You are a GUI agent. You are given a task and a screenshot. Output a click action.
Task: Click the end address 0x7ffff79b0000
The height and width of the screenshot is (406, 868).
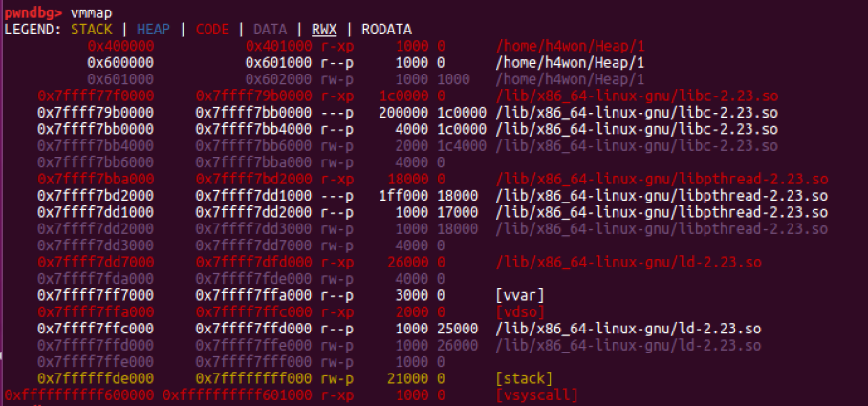[253, 96]
